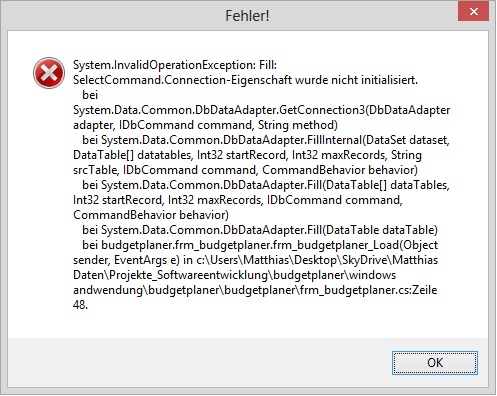Click the red error cross icon
Screen dimensions: 497x396
click(49, 73)
